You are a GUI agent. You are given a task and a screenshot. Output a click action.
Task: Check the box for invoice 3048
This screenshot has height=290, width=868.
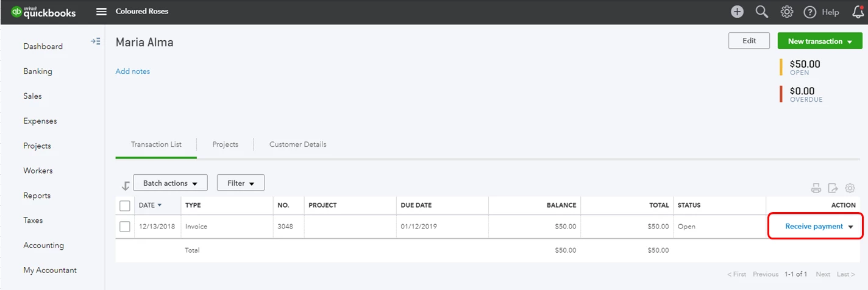point(125,227)
